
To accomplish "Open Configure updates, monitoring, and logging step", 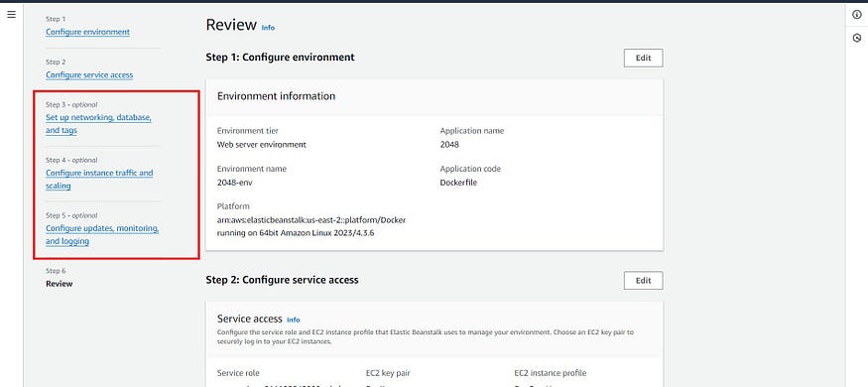I will [102, 235].
